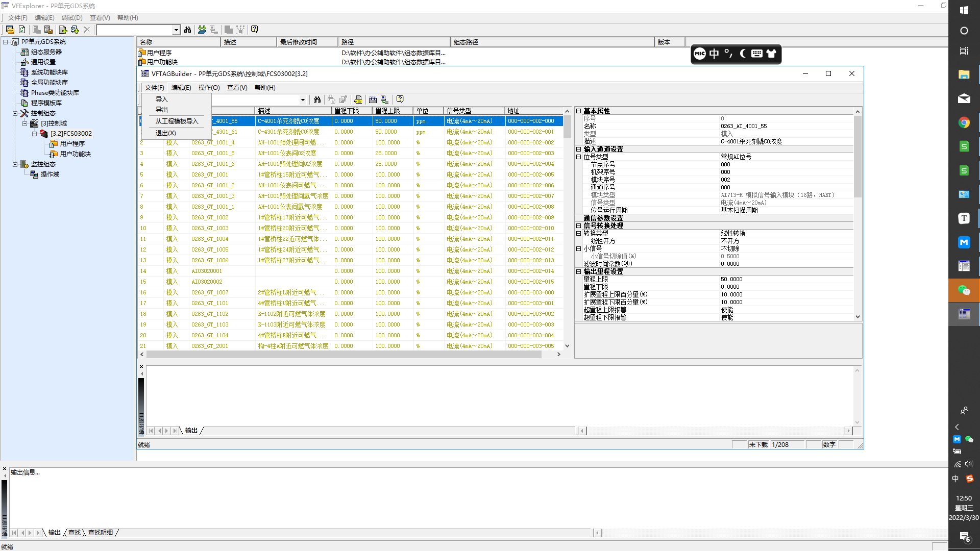Viewport: 980px width, 551px height.
Task: Open the WeChat icon in the taskbar
Action: point(964,290)
